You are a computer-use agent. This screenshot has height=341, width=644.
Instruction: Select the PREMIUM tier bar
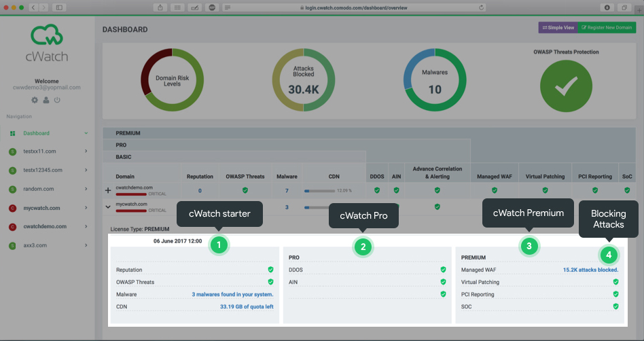[369, 133]
